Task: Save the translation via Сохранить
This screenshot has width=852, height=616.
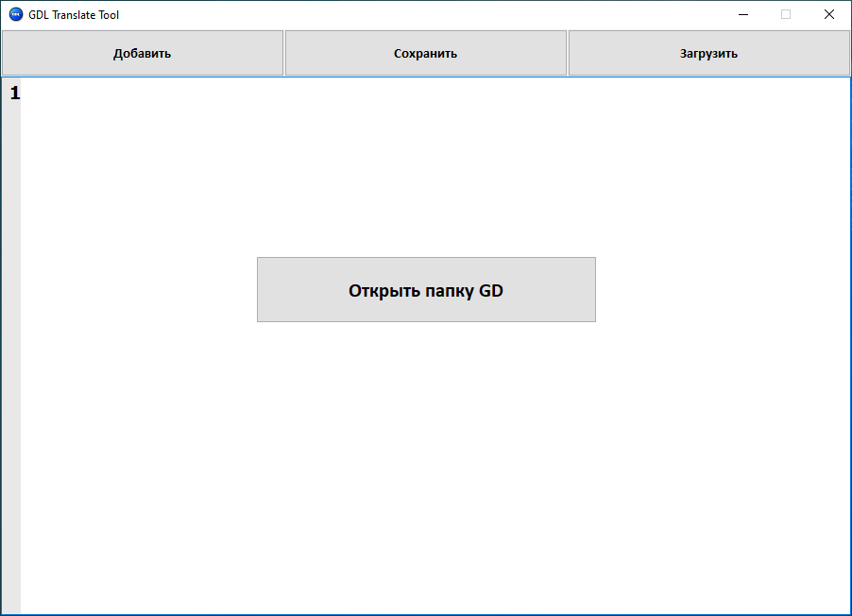Action: point(425,53)
